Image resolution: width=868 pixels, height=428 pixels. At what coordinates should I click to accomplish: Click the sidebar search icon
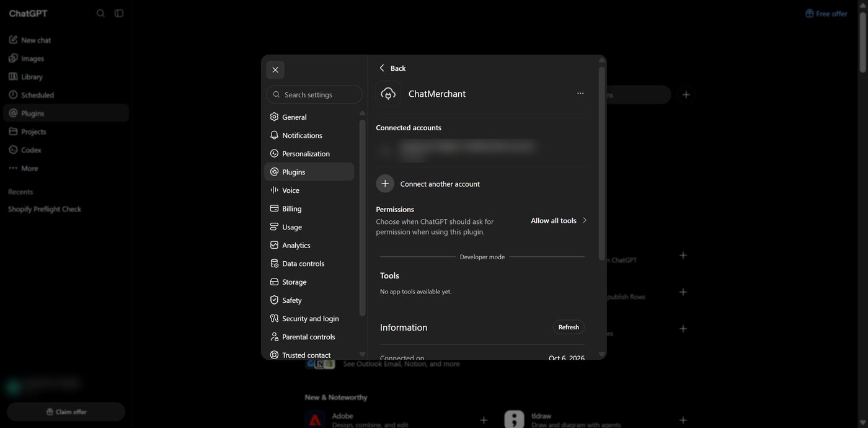pyautogui.click(x=100, y=13)
